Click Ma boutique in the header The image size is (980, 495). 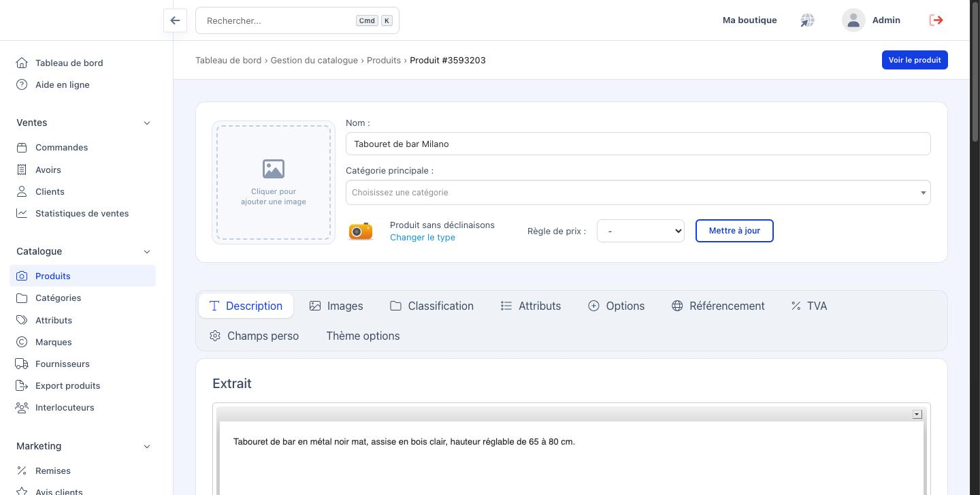749,20
